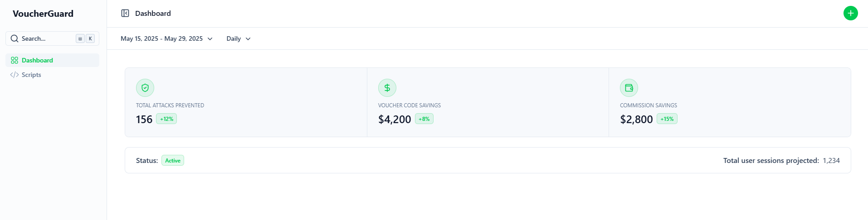This screenshot has width=868, height=220.
Task: Click the +8% voucher savings badge
Action: pos(424,119)
